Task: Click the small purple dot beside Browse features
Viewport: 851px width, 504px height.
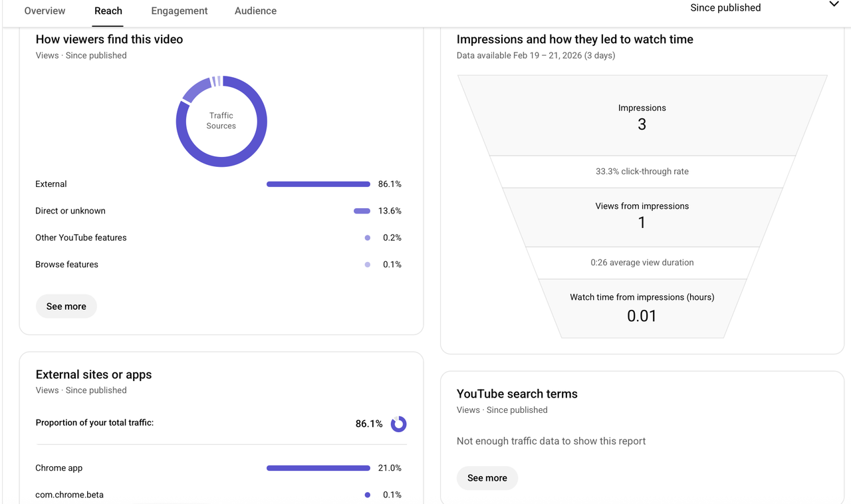Action: pos(367,264)
